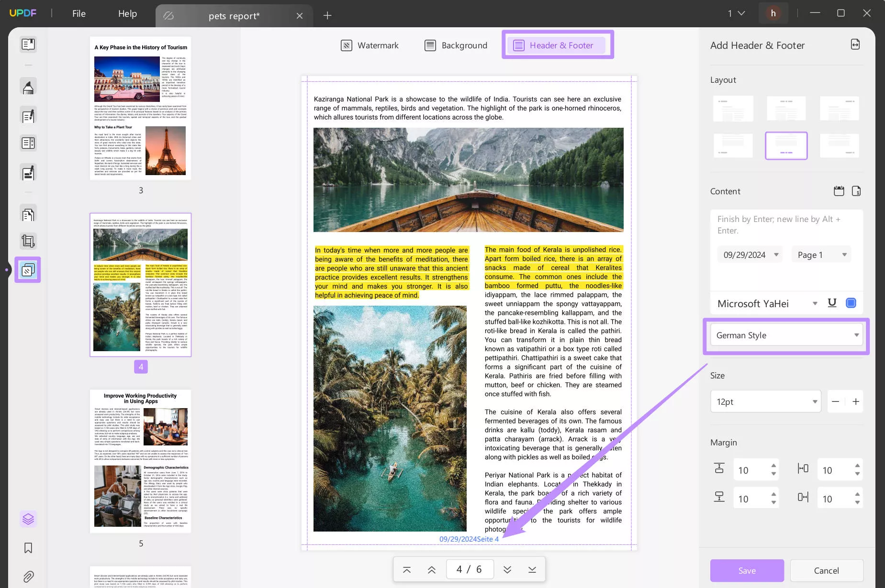Increase font size with plus button
Screen dimensions: 885x588
click(856, 401)
